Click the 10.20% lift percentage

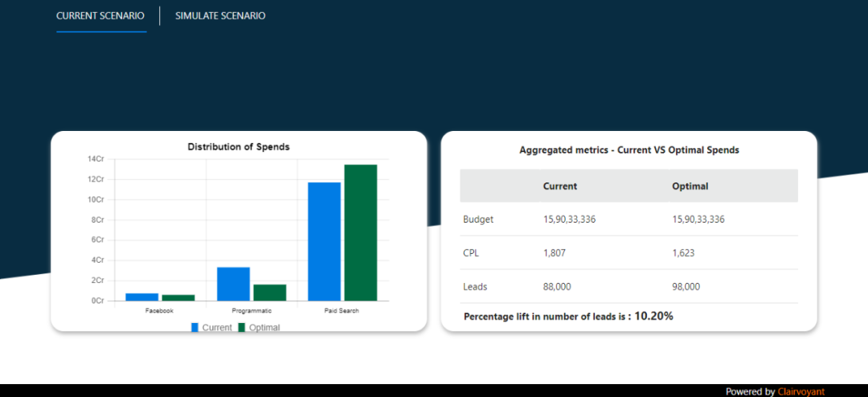click(x=653, y=317)
